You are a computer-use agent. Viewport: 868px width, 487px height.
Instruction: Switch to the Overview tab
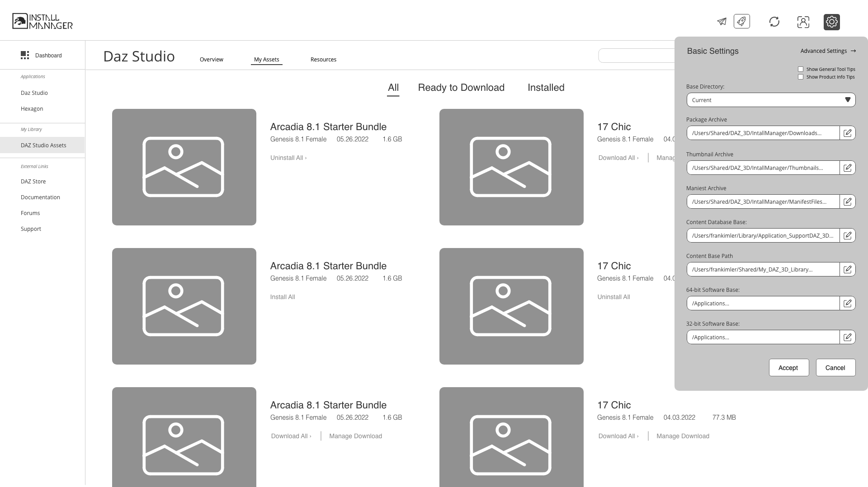tap(212, 59)
